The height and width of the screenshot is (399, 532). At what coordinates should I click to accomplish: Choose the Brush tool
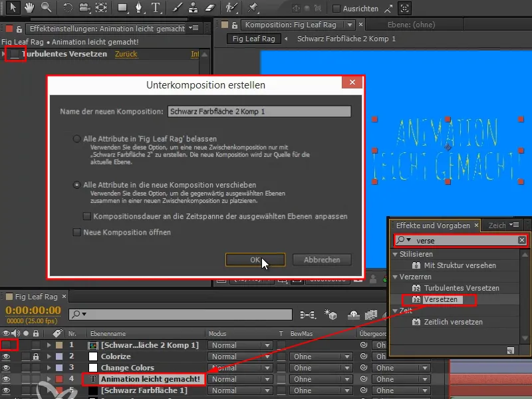(x=178, y=8)
